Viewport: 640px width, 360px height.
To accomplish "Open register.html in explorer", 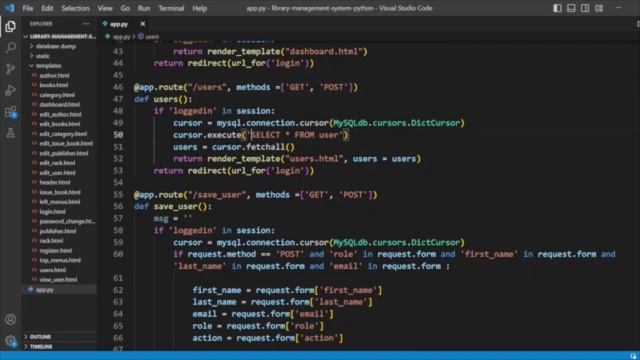I will 56,250.
